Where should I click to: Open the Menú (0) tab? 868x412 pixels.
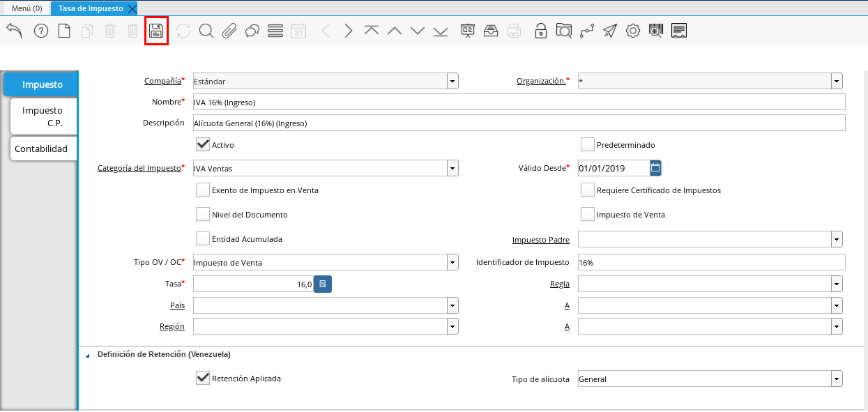click(x=26, y=8)
